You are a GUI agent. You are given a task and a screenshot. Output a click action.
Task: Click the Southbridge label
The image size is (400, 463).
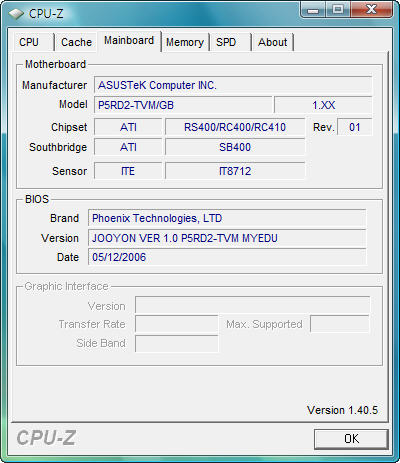[58, 147]
